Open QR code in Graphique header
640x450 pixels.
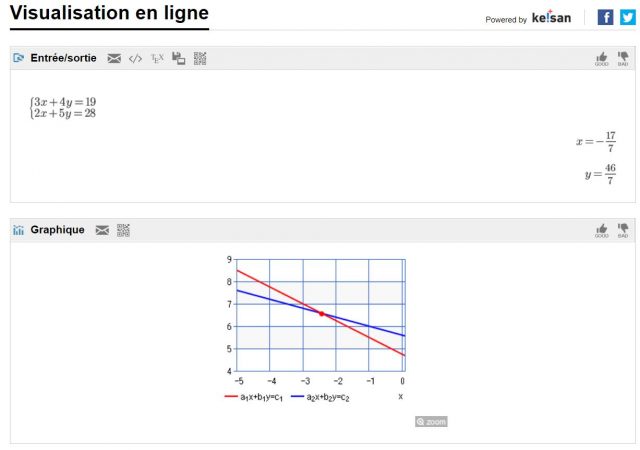(x=124, y=230)
